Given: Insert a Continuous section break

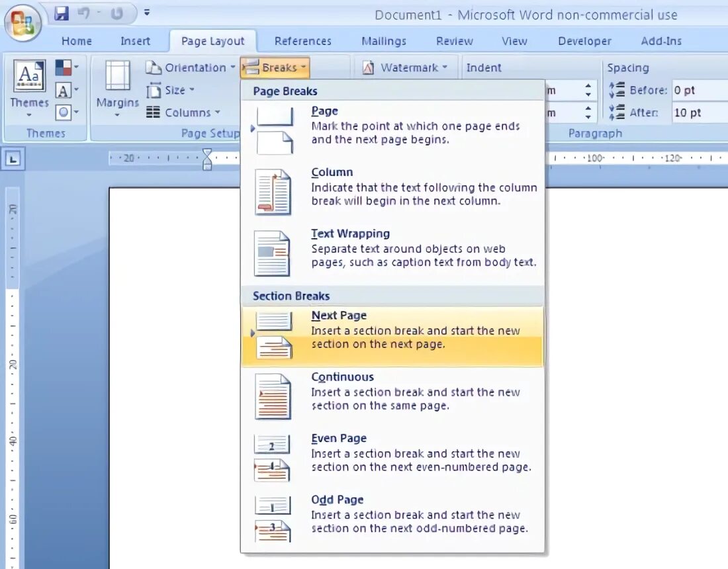Looking at the screenshot, I should 392,398.
